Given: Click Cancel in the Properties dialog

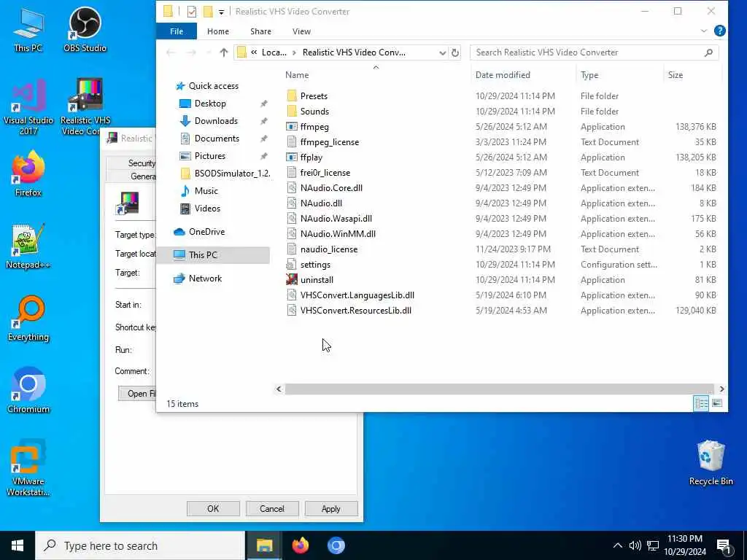Looking at the screenshot, I should click(x=271, y=508).
